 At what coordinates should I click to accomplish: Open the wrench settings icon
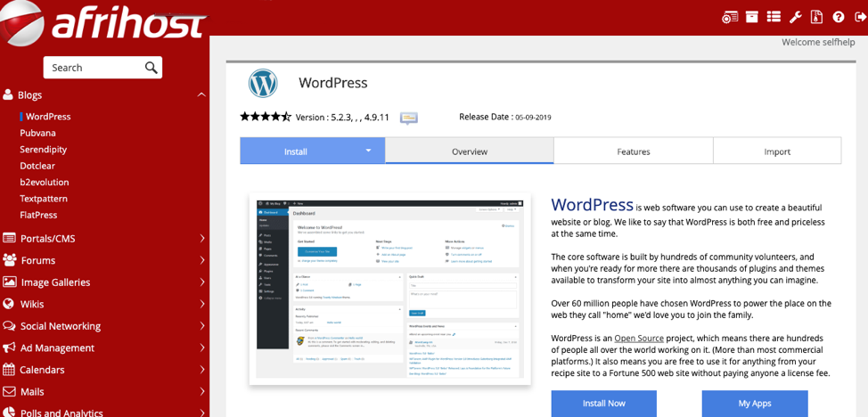pos(796,17)
